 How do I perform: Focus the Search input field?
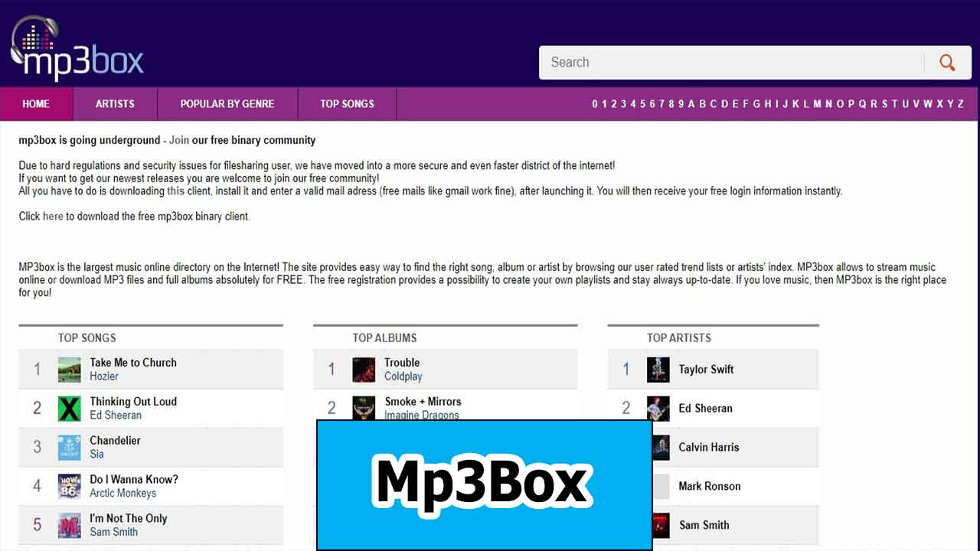coord(731,63)
